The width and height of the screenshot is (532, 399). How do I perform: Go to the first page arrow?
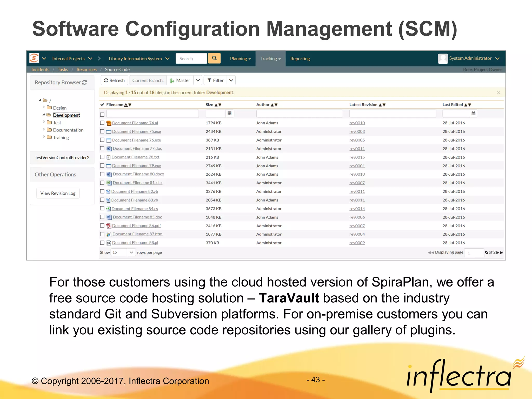coord(429,252)
